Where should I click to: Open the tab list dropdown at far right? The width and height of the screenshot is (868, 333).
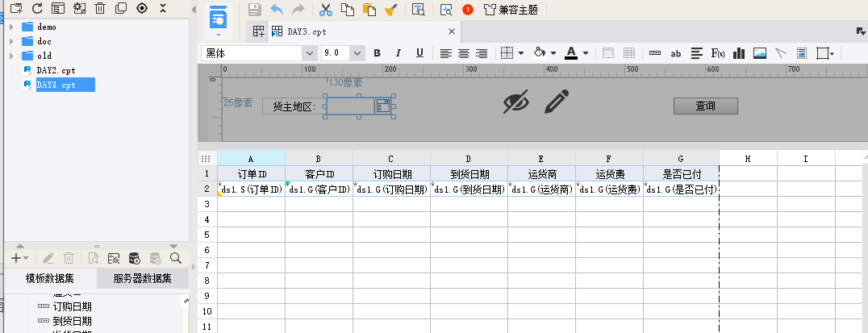pos(861,31)
